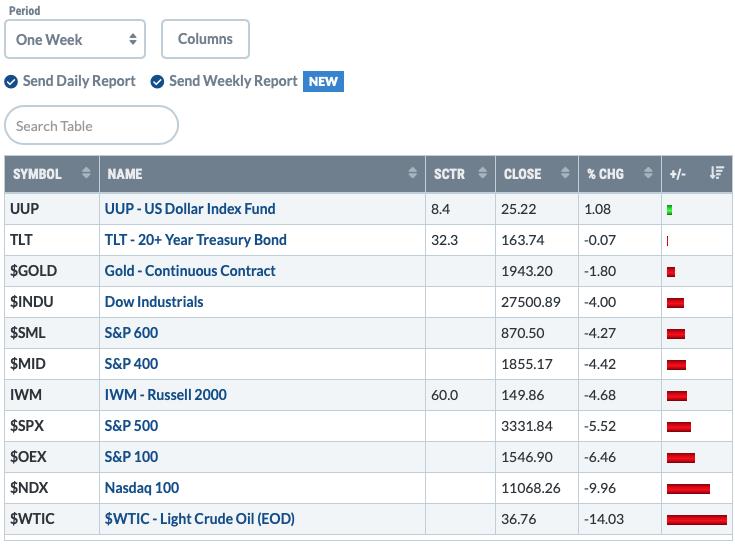Select the $NDX symbol cell
This screenshot has height=544, width=735.
52,488
